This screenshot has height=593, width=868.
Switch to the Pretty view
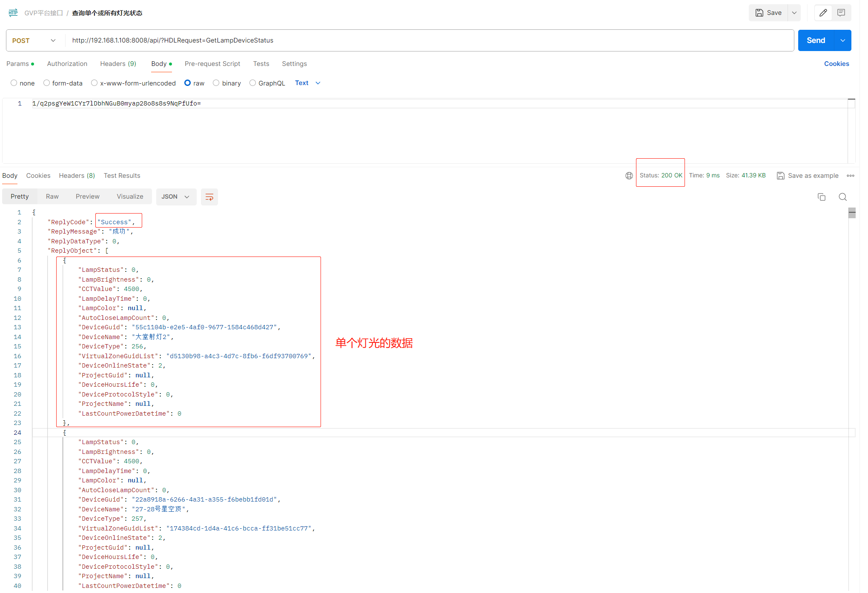click(x=20, y=197)
